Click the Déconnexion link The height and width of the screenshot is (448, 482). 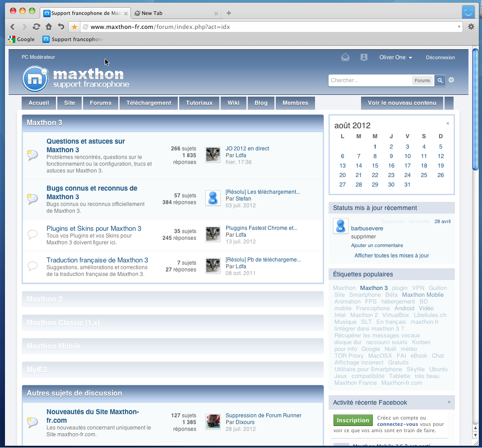tap(440, 57)
